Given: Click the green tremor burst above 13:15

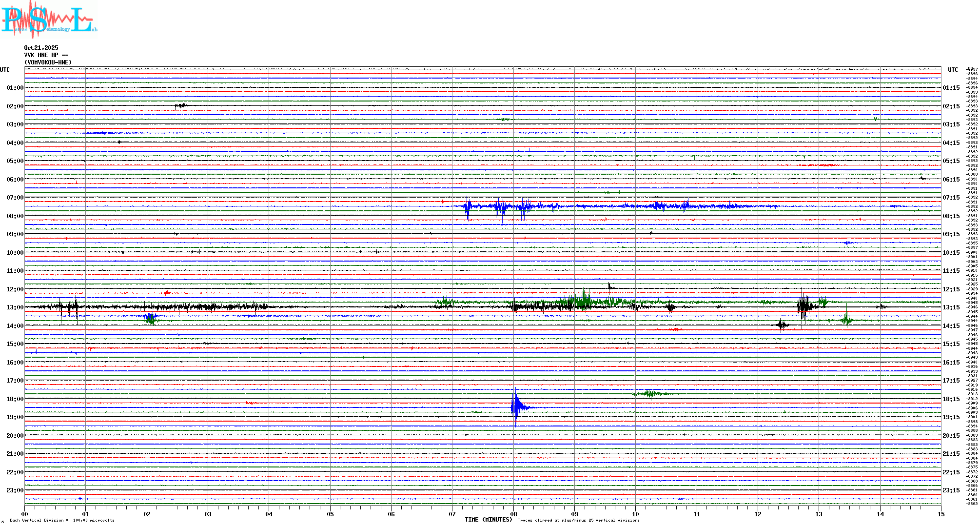Looking at the screenshot, I should [583, 302].
